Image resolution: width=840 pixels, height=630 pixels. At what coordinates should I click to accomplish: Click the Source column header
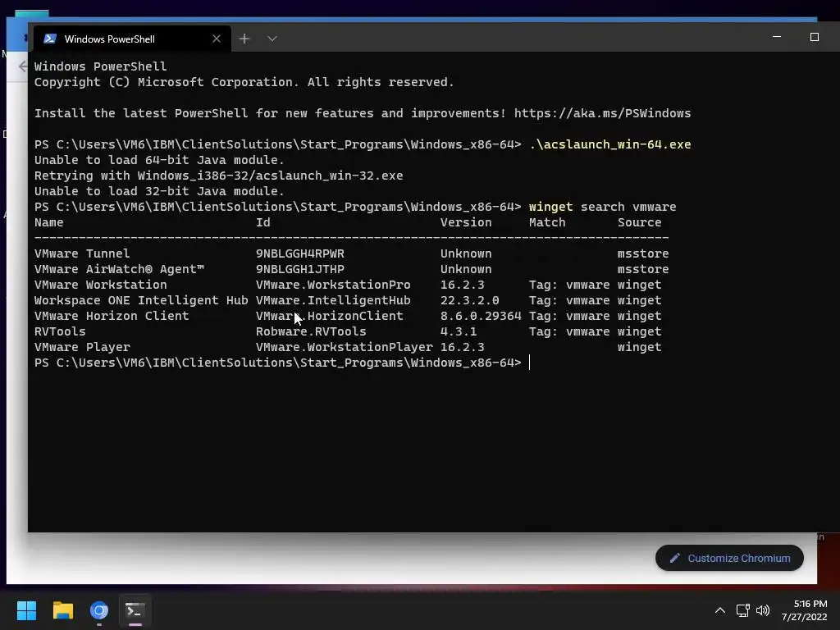(640, 222)
